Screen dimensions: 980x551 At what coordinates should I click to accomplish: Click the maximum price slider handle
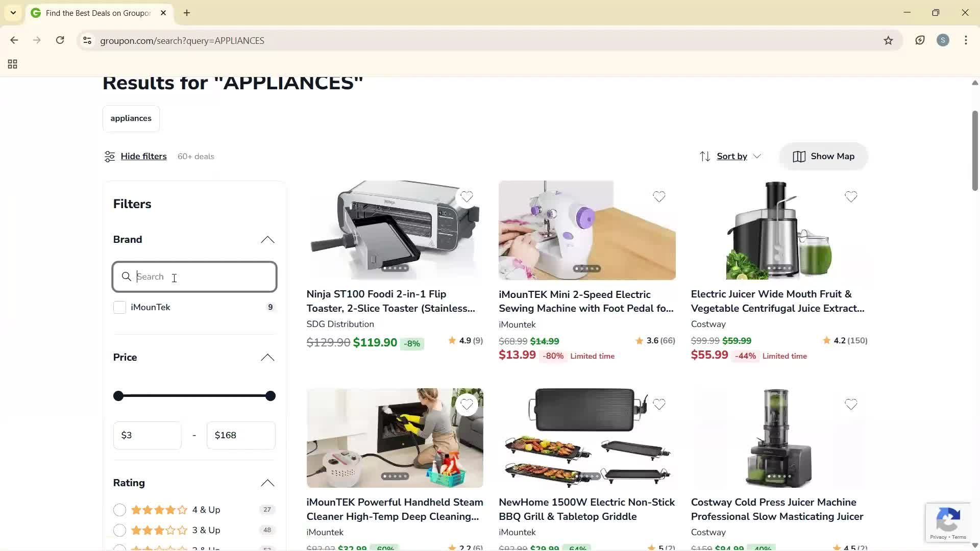[x=271, y=396]
